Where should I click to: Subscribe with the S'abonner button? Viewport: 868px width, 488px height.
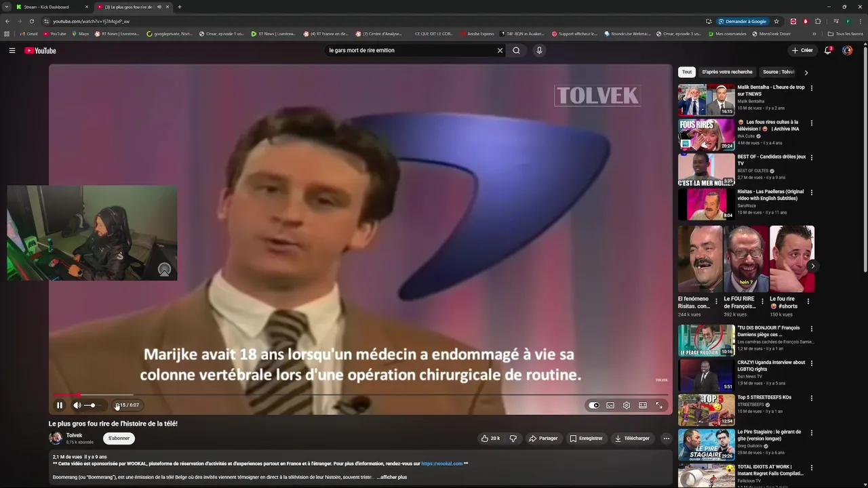click(119, 439)
